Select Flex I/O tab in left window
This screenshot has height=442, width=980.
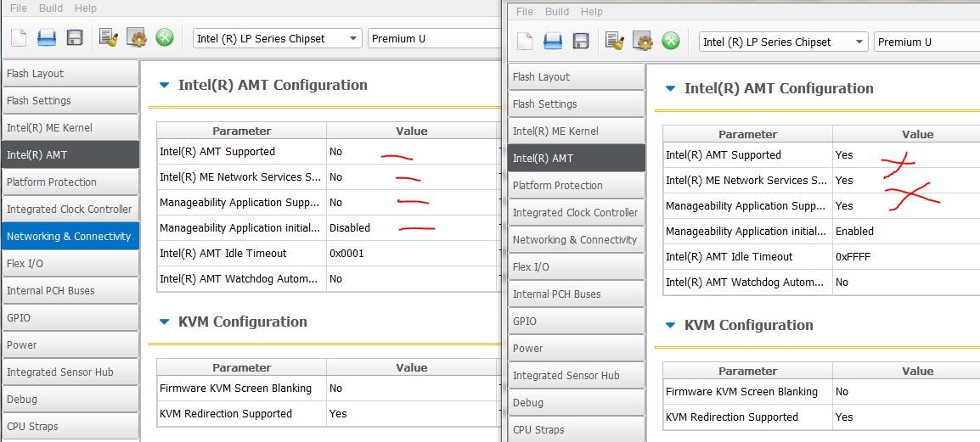pyautogui.click(x=70, y=264)
